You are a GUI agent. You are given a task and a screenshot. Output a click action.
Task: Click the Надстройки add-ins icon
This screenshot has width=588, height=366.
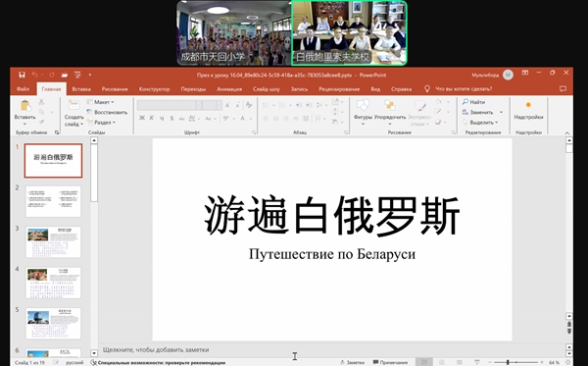point(528,105)
